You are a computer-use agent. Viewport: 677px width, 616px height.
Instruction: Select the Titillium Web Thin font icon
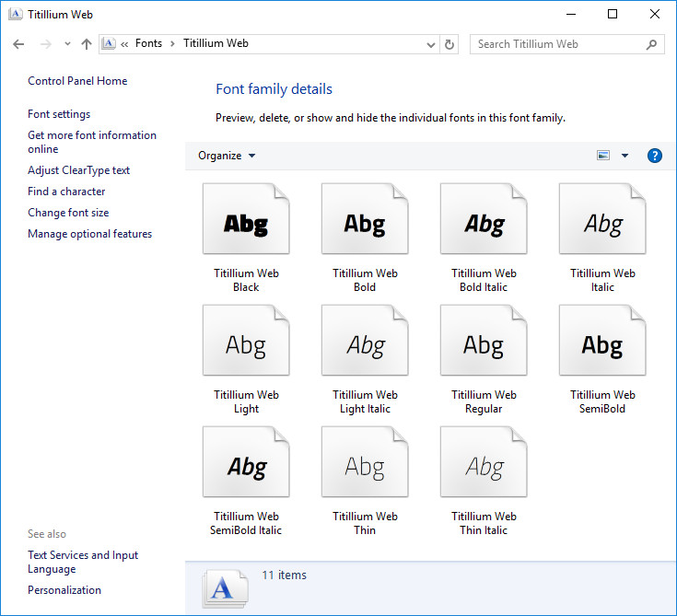point(365,462)
